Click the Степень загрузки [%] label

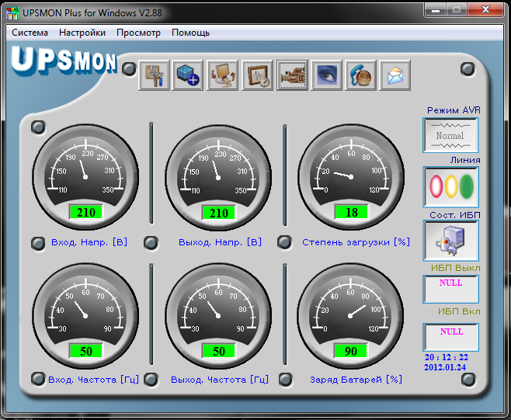(x=356, y=242)
